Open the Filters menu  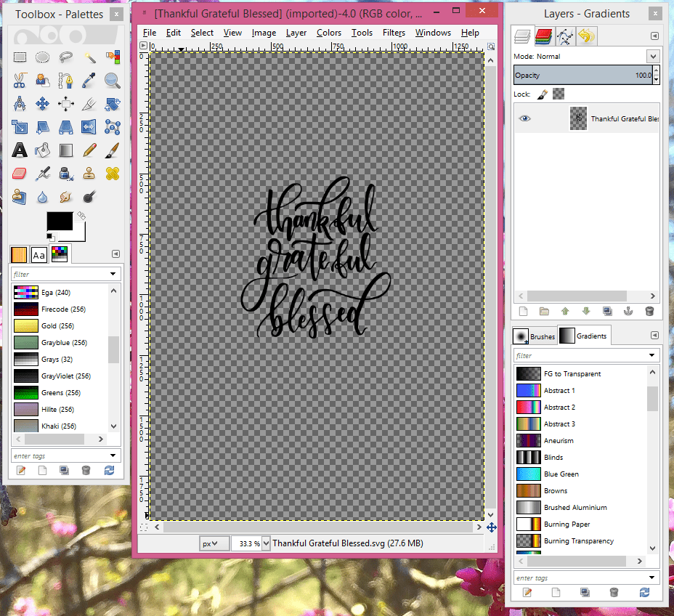point(394,32)
